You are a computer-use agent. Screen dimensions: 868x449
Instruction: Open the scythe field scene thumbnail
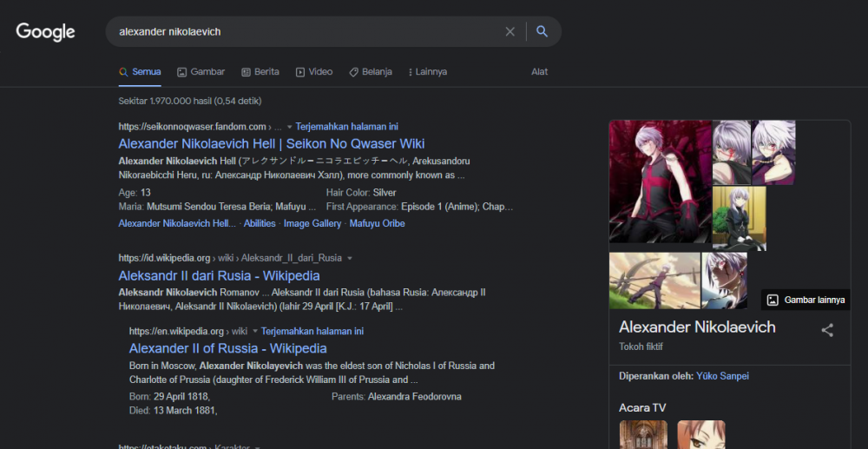point(654,281)
